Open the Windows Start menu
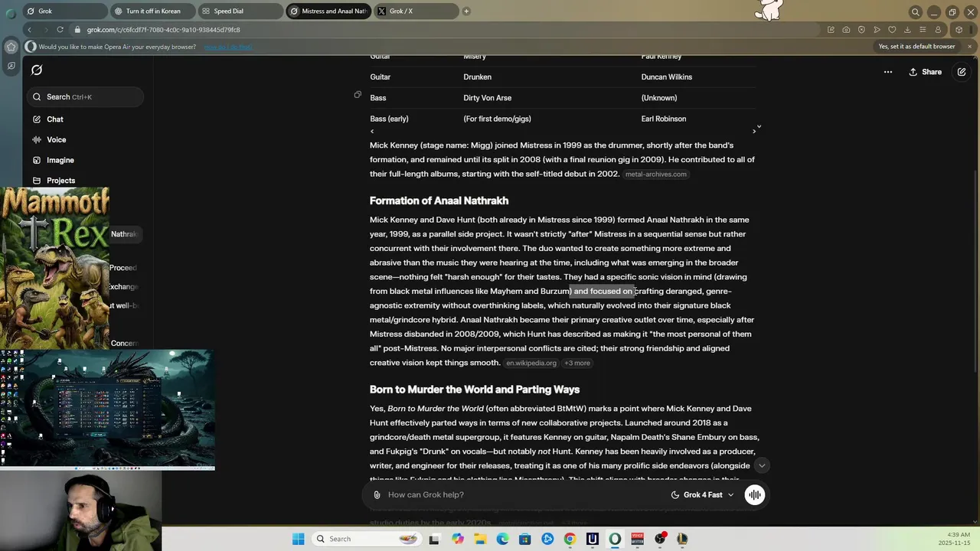Screen dimensions: 980x551 [x=298, y=539]
